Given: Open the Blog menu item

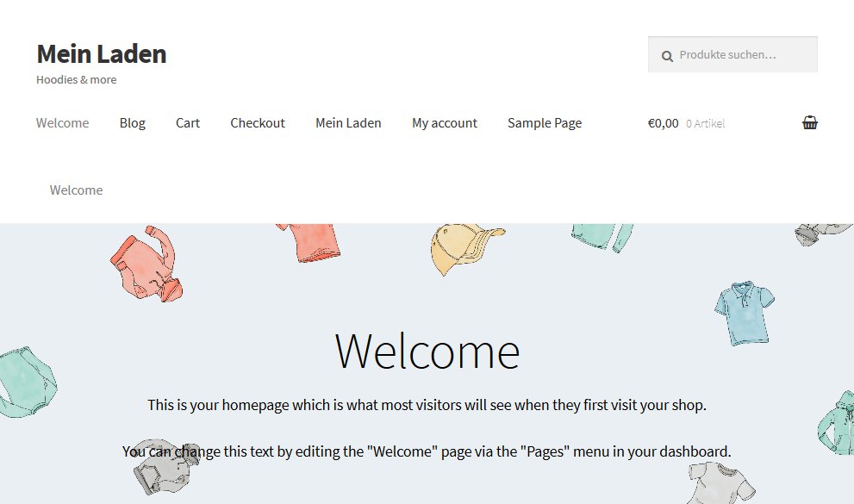Looking at the screenshot, I should pyautogui.click(x=132, y=123).
